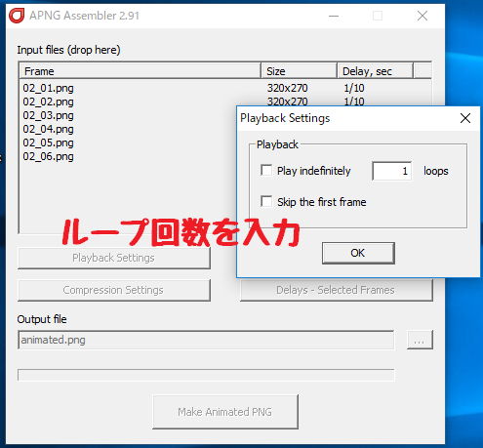Image resolution: width=483 pixels, height=448 pixels.
Task: Click Make Animated PNG button
Action: pos(225,412)
